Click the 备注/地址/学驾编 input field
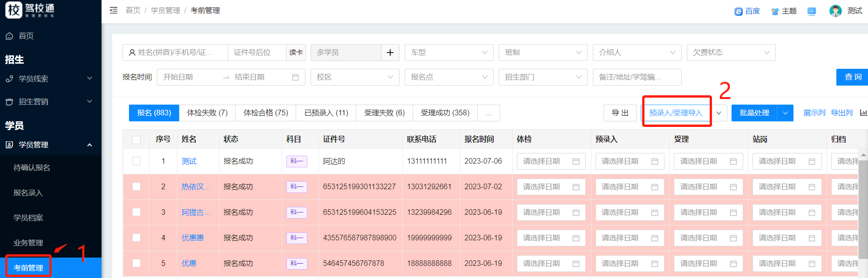Screen dimensions: 868x278 coord(637,77)
